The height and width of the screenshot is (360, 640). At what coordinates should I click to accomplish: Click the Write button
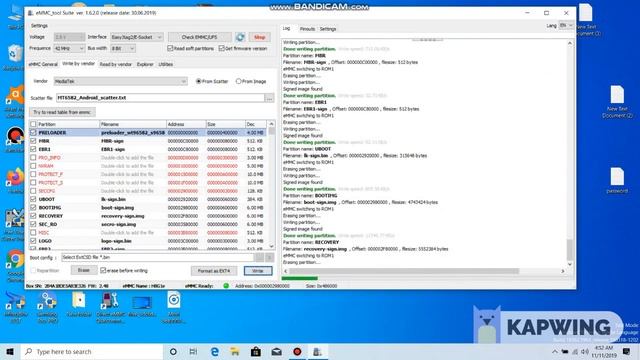(258, 271)
